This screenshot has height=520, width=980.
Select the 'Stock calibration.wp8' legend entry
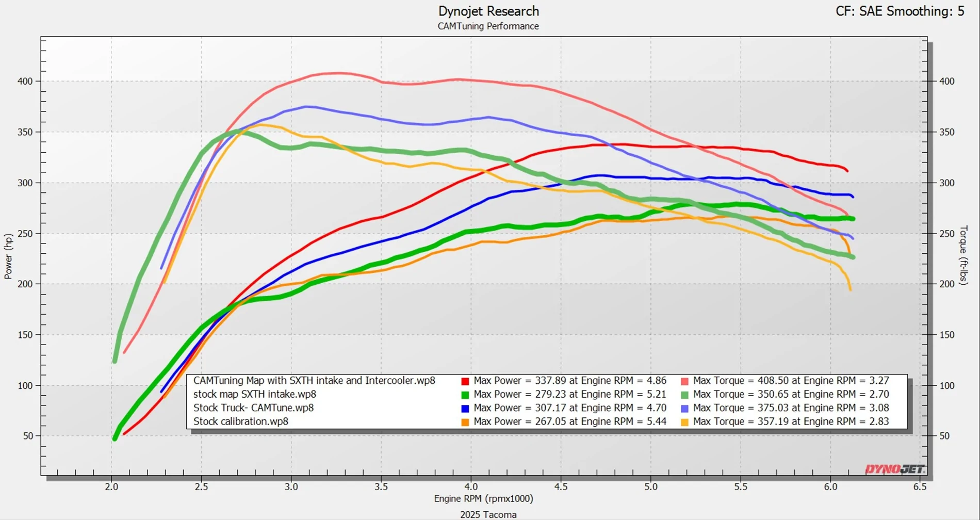[x=240, y=421]
